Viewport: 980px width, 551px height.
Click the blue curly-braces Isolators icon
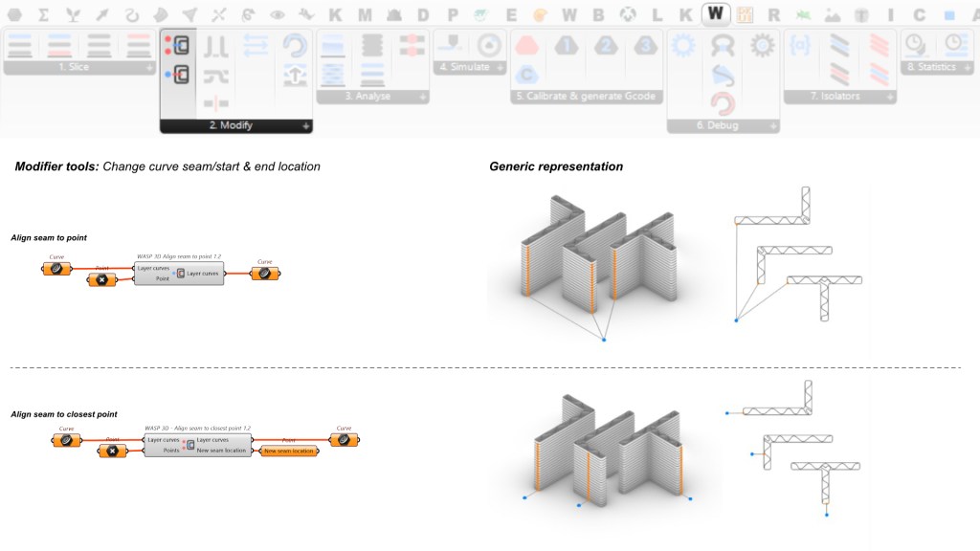click(x=798, y=45)
